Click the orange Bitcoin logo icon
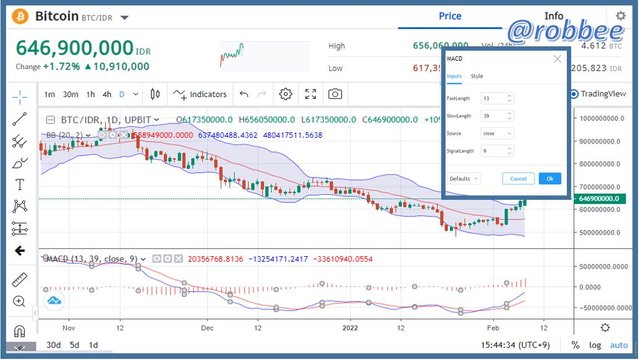640x360 pixels. pyautogui.click(x=20, y=17)
